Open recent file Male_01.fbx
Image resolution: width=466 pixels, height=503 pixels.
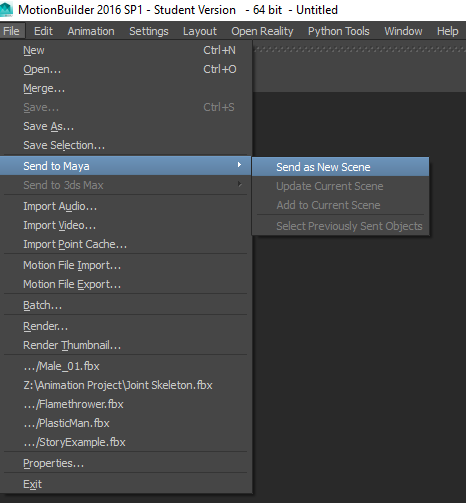(x=125, y=366)
